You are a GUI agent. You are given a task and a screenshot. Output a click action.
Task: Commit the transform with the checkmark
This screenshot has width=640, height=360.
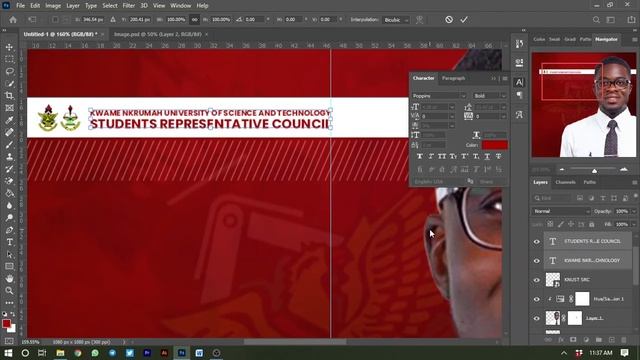pos(464,20)
